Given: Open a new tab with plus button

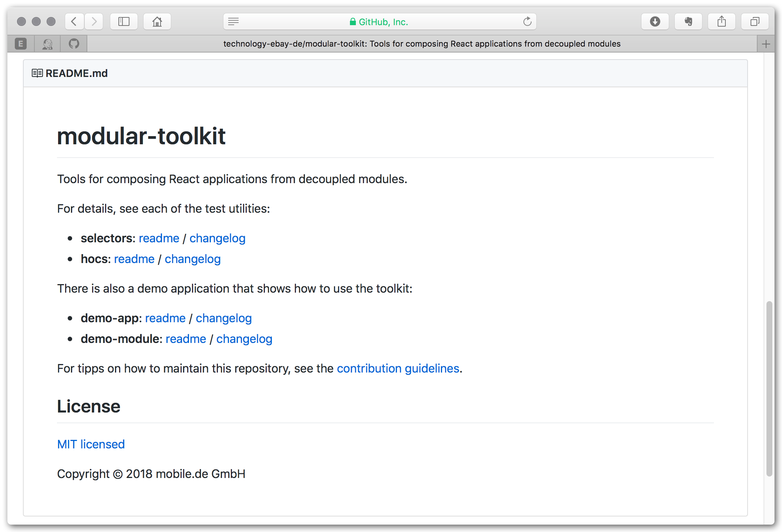Looking at the screenshot, I should 766,44.
